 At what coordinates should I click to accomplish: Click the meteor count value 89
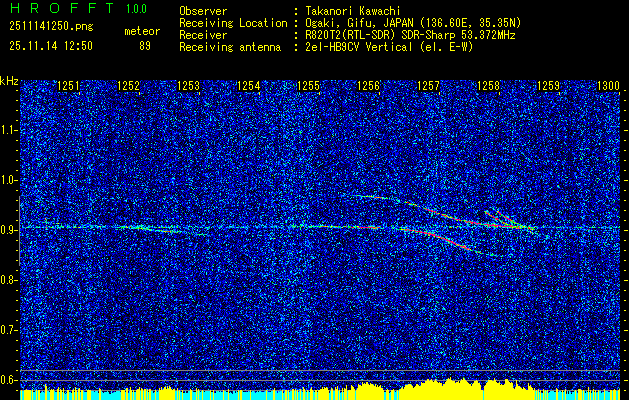(x=145, y=46)
